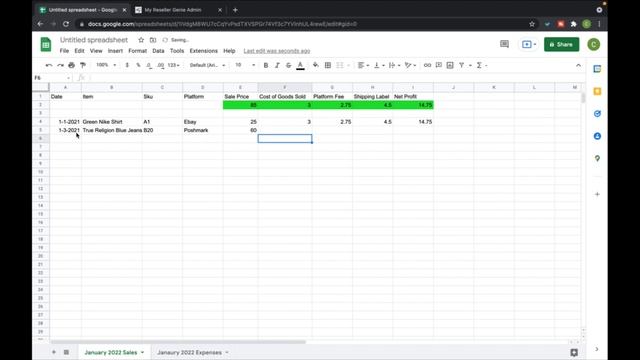Click the Move to folder icon
Image resolution: width=640 pixels, height=360 pixels.
pos(153,40)
